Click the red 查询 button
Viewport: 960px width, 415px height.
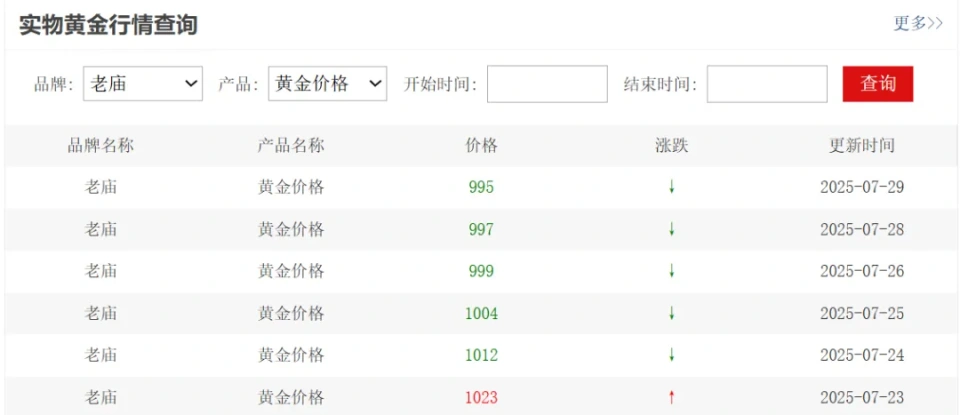pos(878,84)
